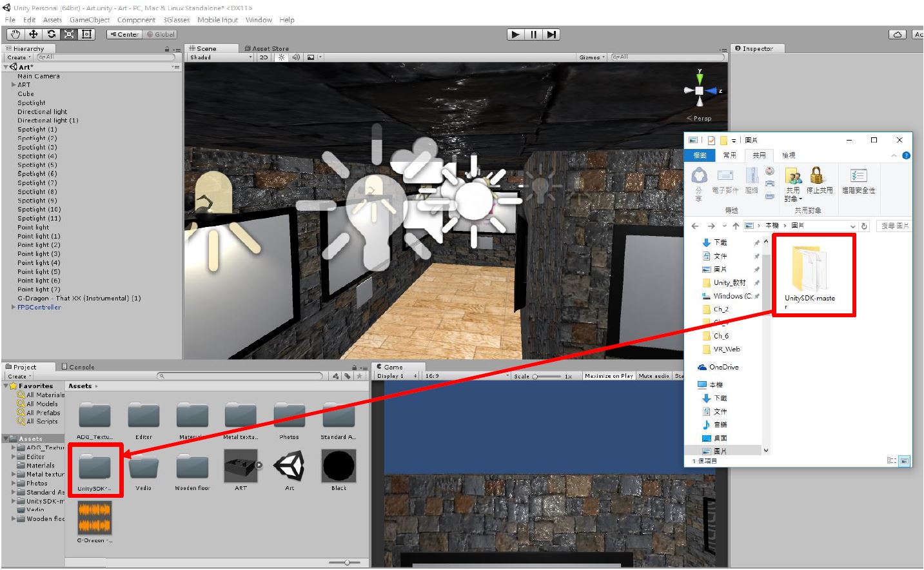Select the ART model asset

coord(241,471)
